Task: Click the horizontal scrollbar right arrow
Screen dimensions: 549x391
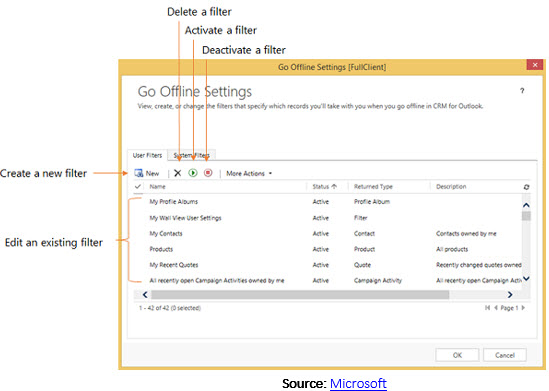Action: click(510, 295)
